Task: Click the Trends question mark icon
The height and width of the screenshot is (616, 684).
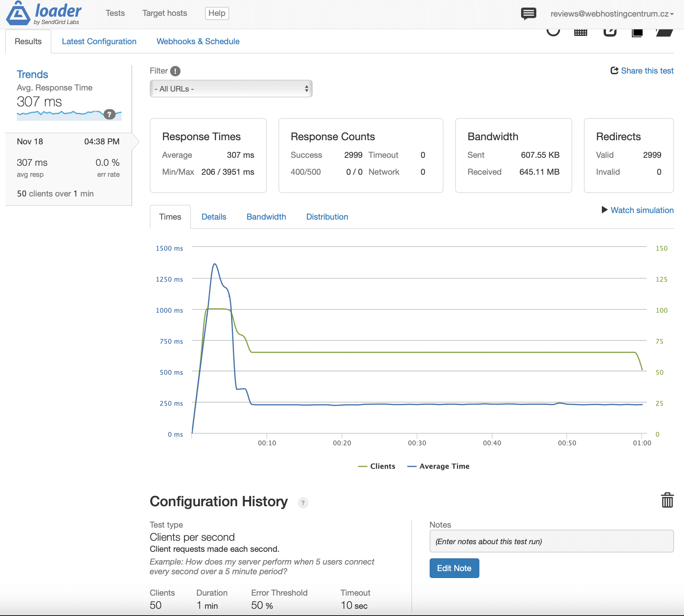Action: point(109,114)
